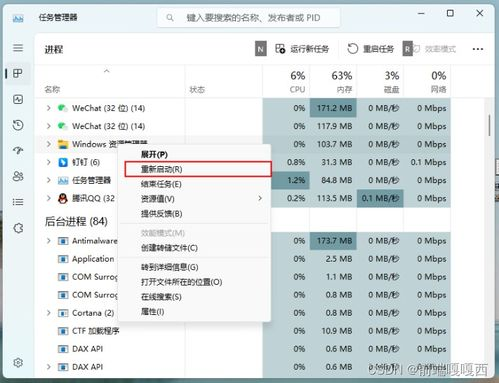Click the 腾讯QQ penguin icon
Viewport: 499px width, 383px height.
[63, 198]
